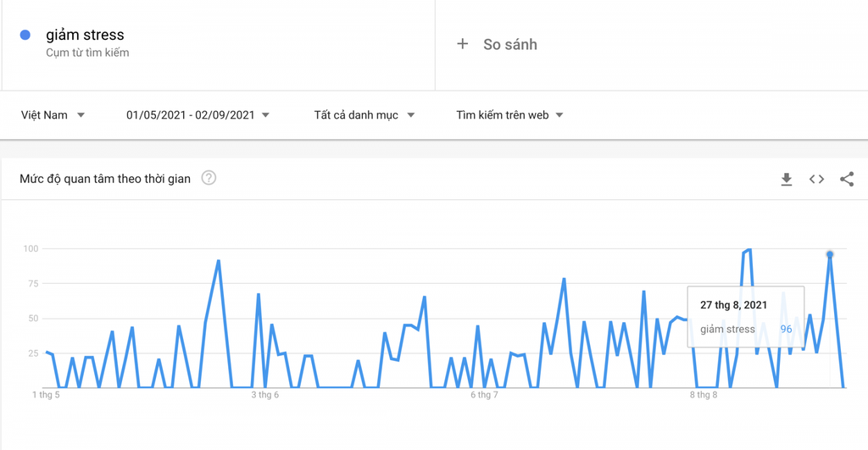Image resolution: width=868 pixels, height=450 pixels.
Task: Click the tooltip value 96 for giảm stress
Action: click(786, 330)
